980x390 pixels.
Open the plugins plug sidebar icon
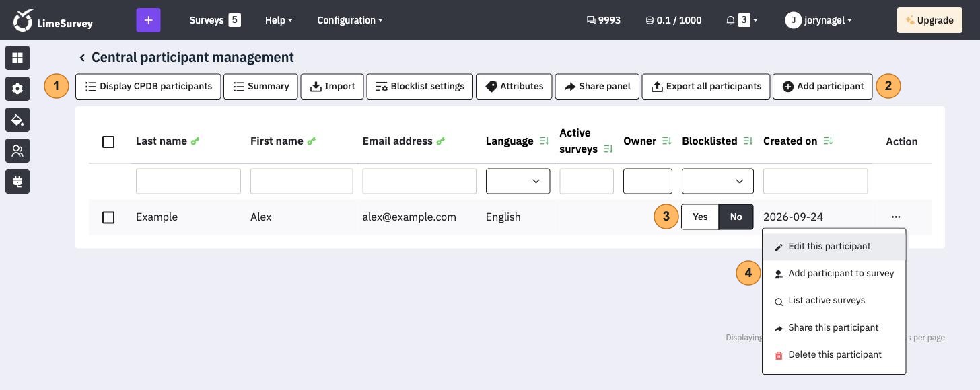pyautogui.click(x=17, y=182)
